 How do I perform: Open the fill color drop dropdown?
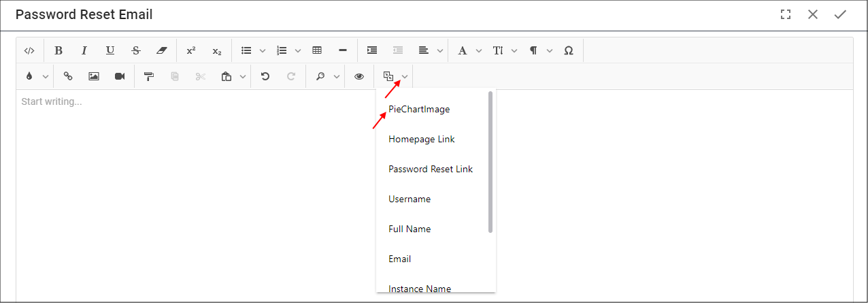pyautogui.click(x=46, y=77)
